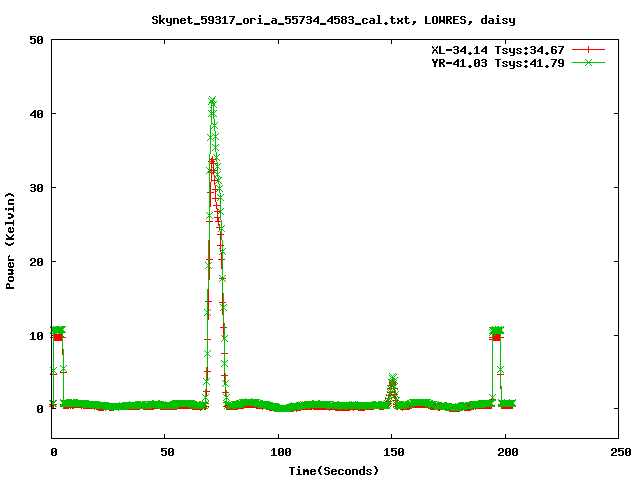Click the top of the tallest green peak

pos(212,101)
